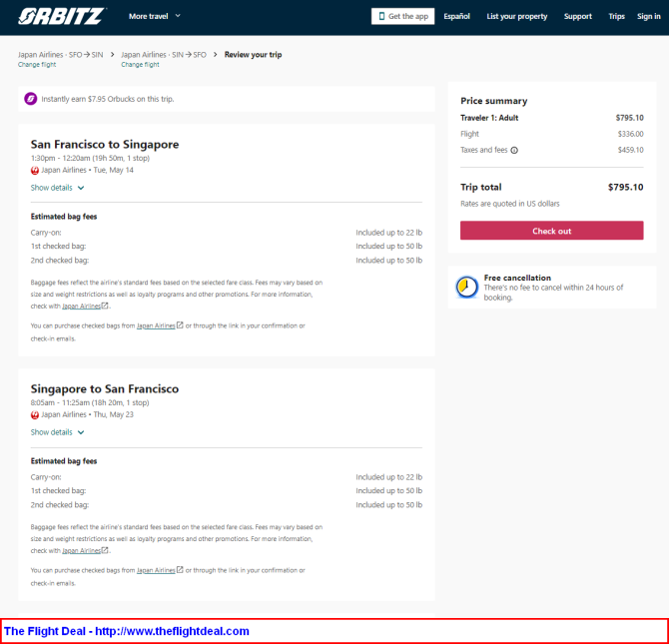
Task: Click the Get the app button
Action: (402, 16)
